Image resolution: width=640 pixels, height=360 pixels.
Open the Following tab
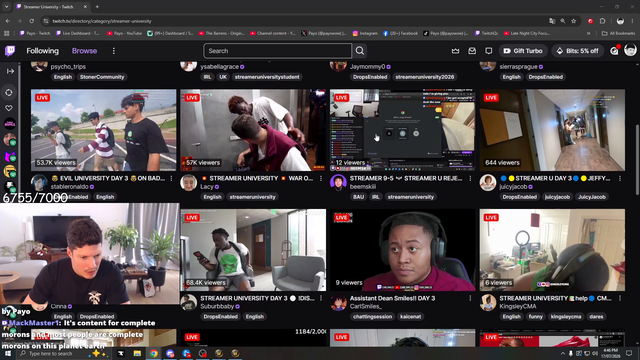42,51
